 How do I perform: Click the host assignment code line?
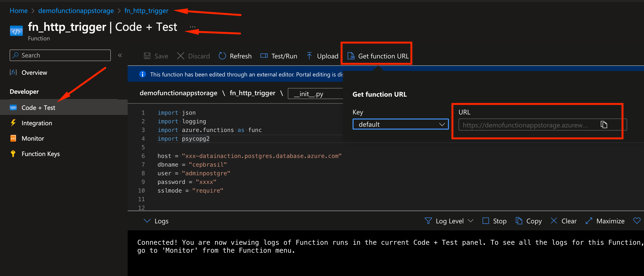249,156
